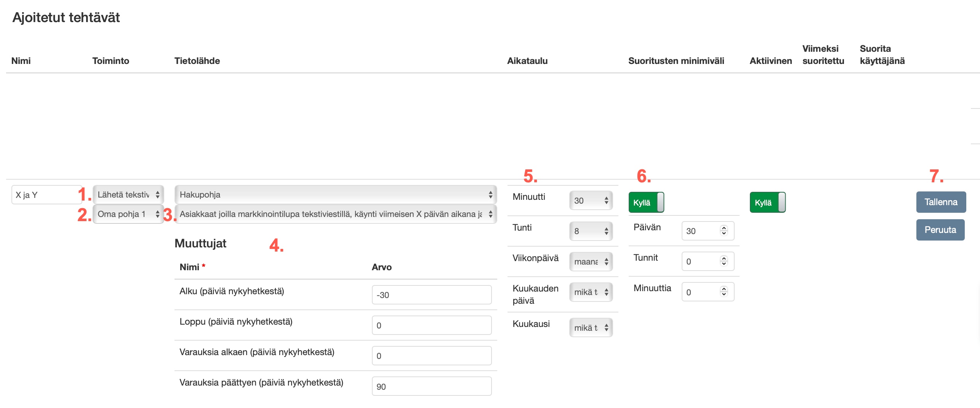Select the Varauksia päättyen value field

tap(431, 387)
